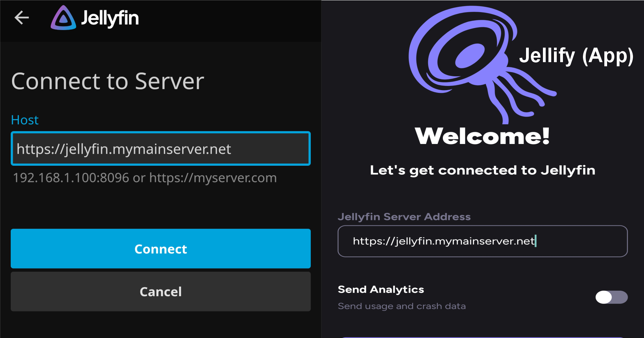Click the "Jellyfin" wordmark in the header
Image resolution: width=644 pixels, height=338 pixels.
110,18
